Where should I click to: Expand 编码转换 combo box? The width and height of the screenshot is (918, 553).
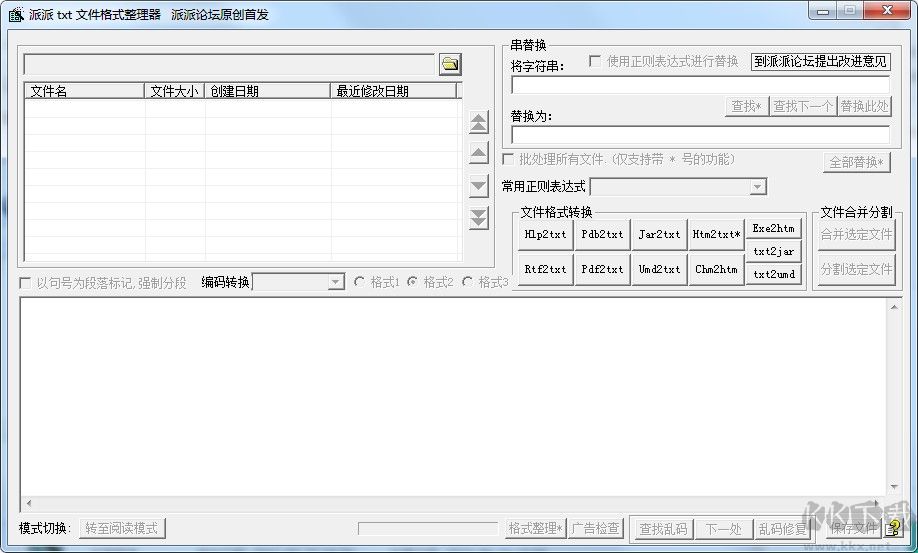pos(335,283)
